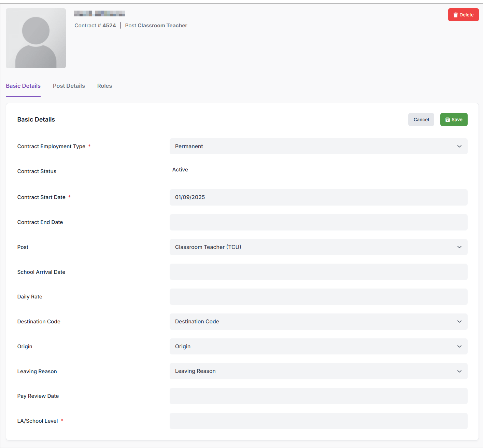Viewport: 483px width, 448px height.
Task: Click into the Daily Rate field
Action: tap(318, 297)
